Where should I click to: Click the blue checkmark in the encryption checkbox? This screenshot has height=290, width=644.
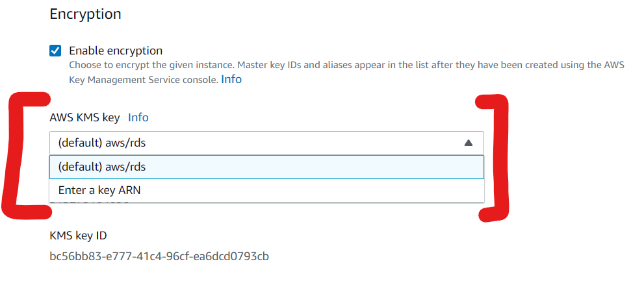tap(56, 51)
